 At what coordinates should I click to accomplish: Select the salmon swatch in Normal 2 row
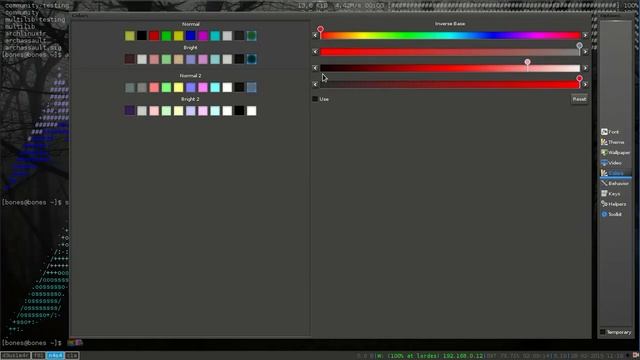click(154, 87)
